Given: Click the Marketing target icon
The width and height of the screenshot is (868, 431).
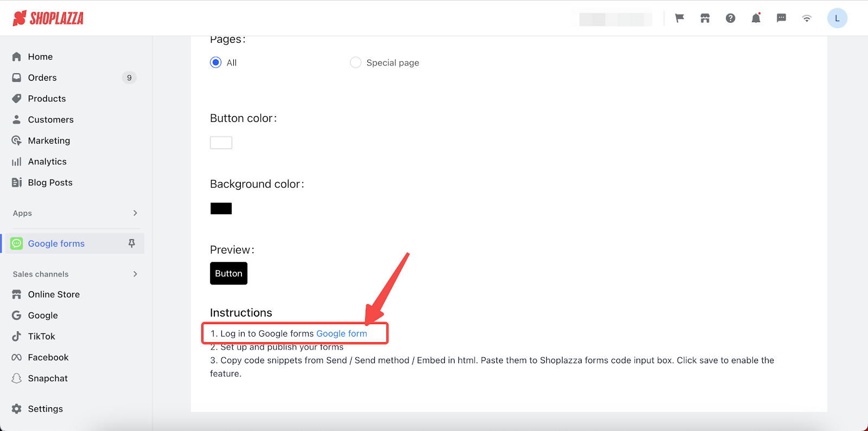Looking at the screenshot, I should point(17,140).
